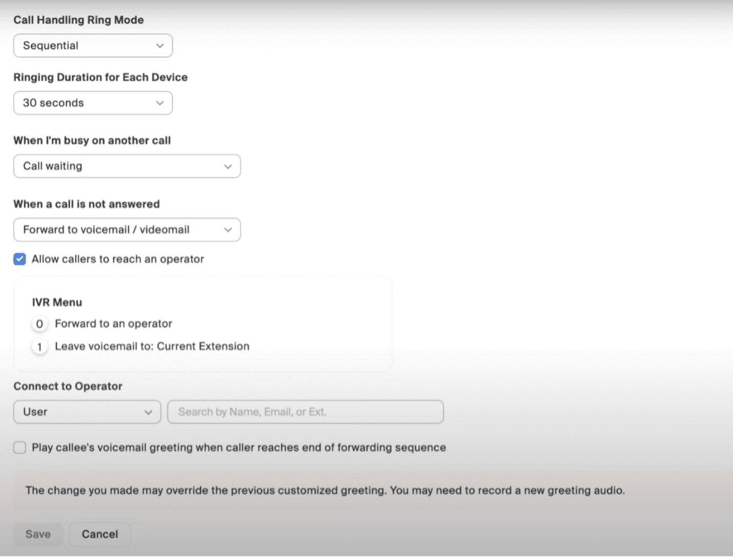Viewport: 733px width, 560px height.
Task: Click the 'Connect to Operator' label
Action: 68,386
